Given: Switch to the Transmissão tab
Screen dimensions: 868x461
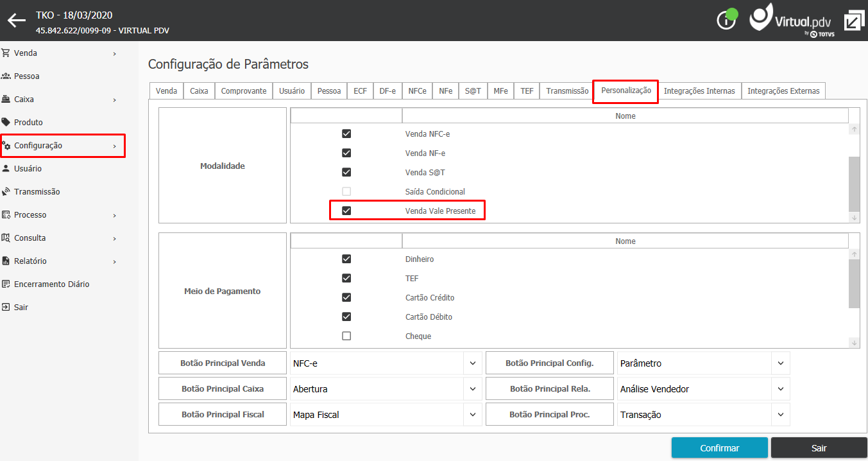Looking at the screenshot, I should click(x=567, y=91).
